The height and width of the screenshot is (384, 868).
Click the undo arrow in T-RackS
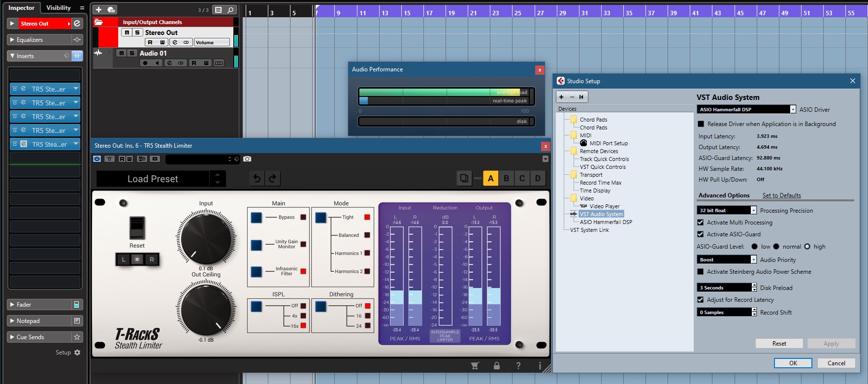coord(257,179)
